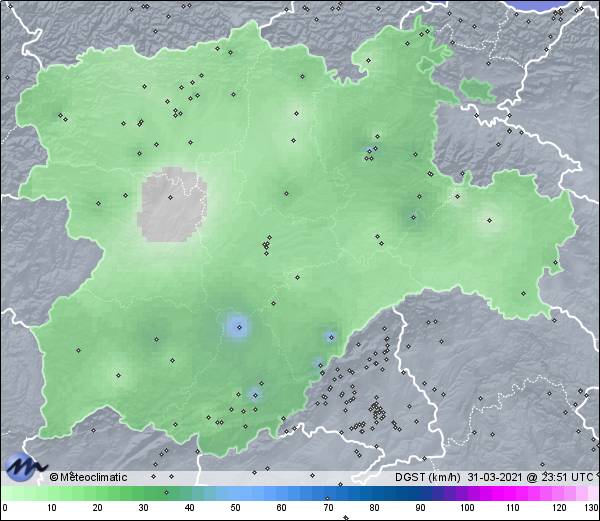Click the scale label 20
The image size is (600, 521).
(98, 508)
